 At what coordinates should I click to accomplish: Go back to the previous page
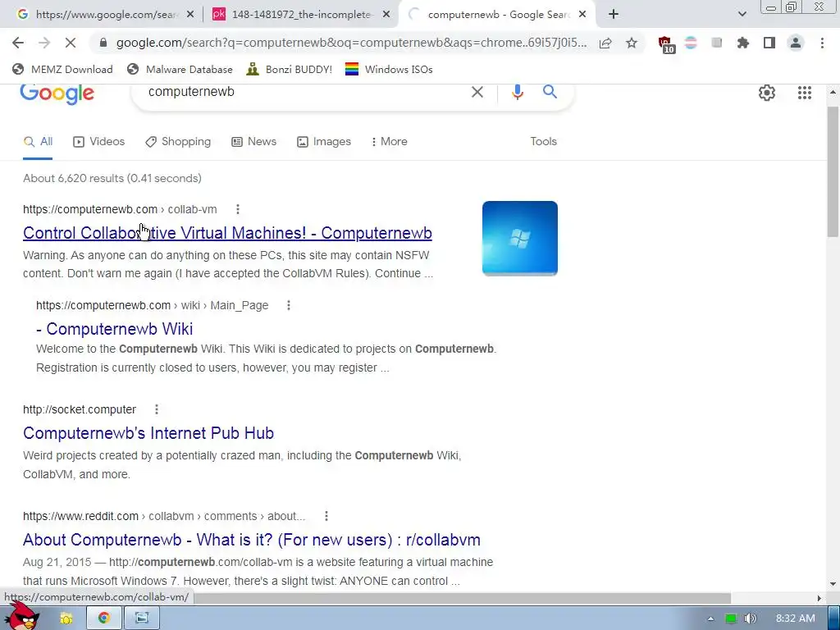tap(18, 43)
